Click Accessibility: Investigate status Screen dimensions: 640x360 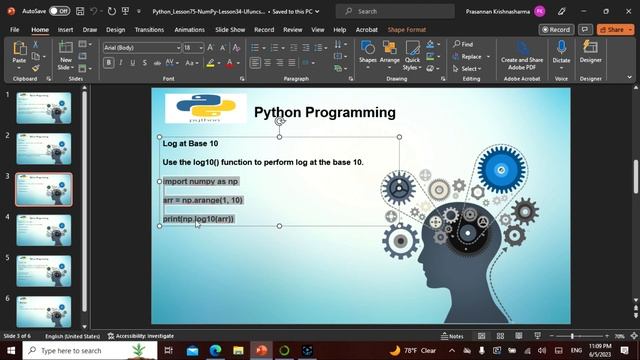(x=141, y=336)
